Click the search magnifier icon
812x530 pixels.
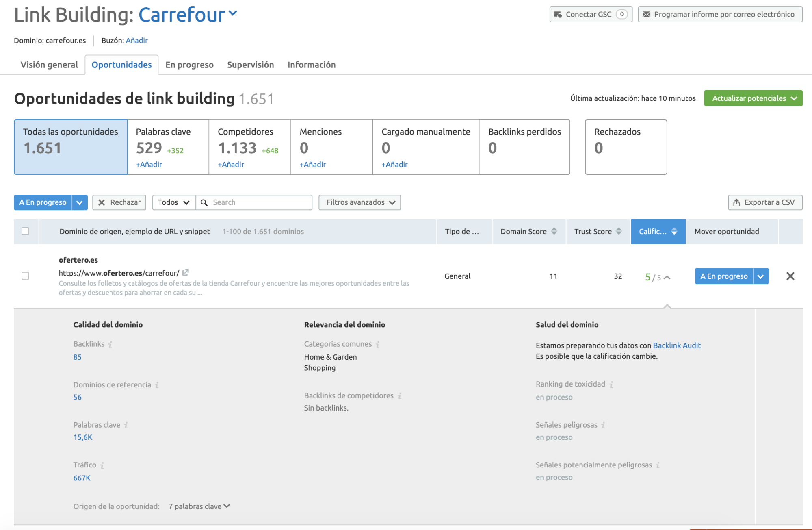[x=204, y=202]
